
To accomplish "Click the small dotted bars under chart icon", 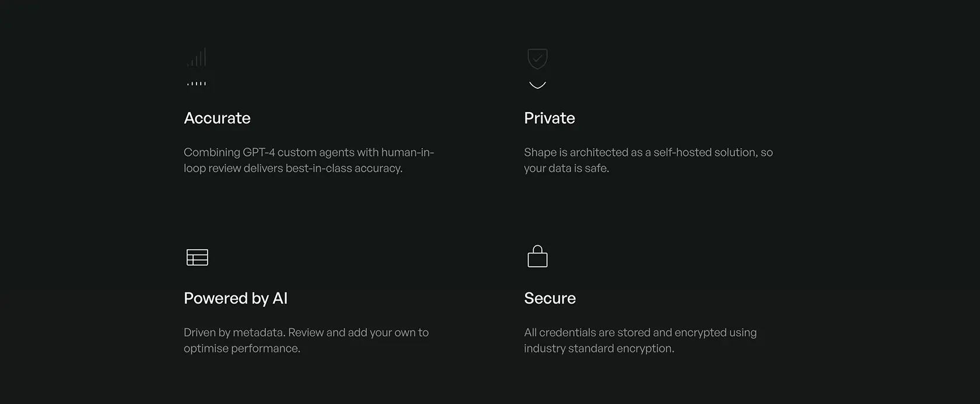I will (x=197, y=83).
